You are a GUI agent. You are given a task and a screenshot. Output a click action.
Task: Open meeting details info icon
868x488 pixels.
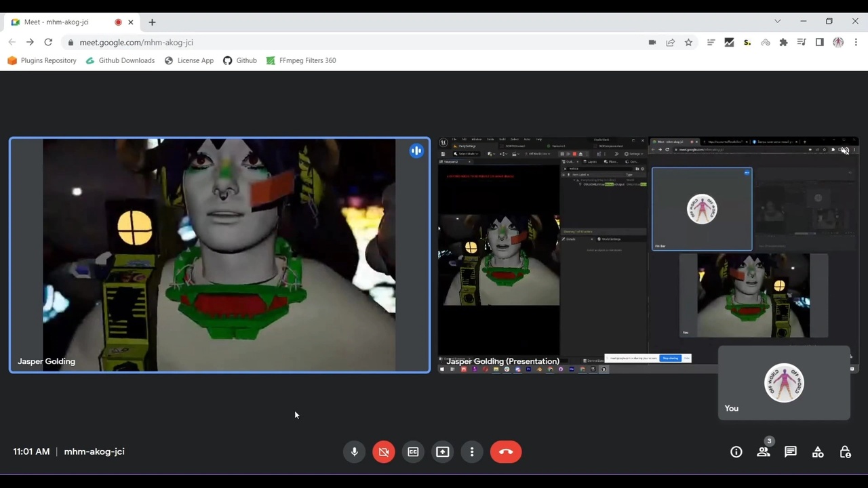(736, 452)
